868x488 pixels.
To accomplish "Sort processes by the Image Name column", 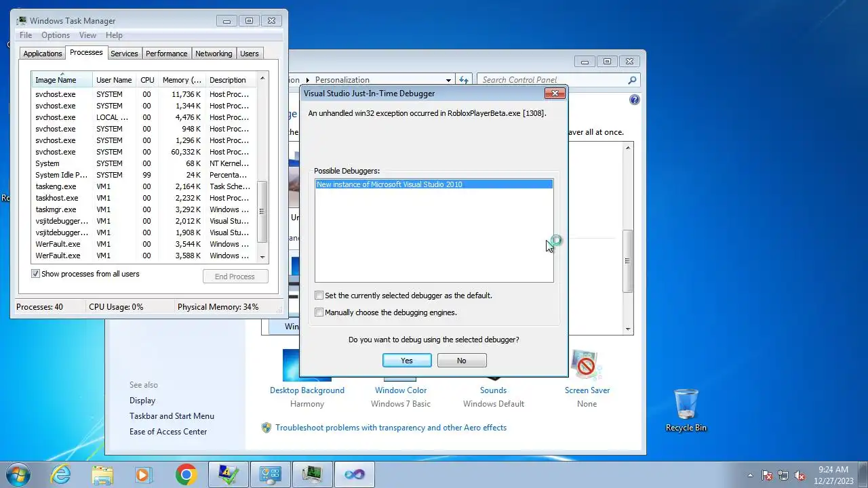I will point(62,80).
